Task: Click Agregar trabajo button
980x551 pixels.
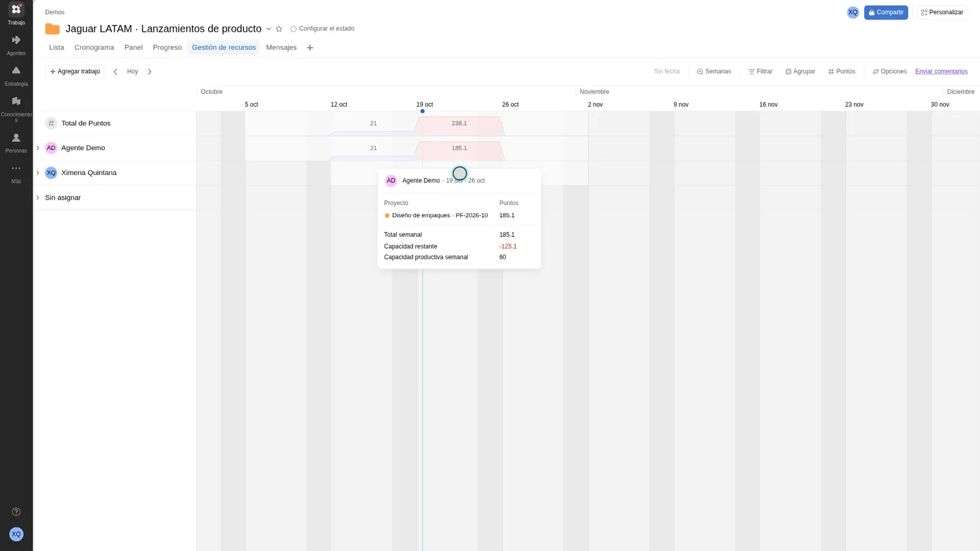Action: pos(75,72)
